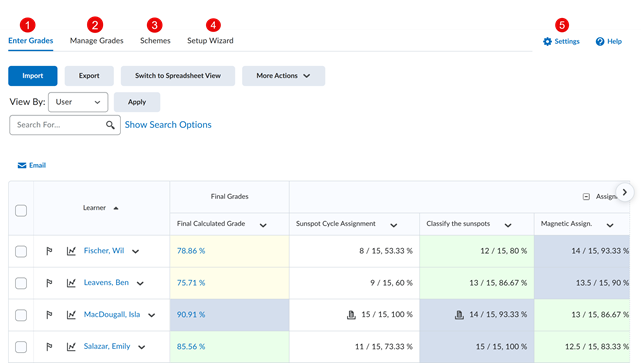
Task: Click Show Search Options link
Action: coord(168,125)
